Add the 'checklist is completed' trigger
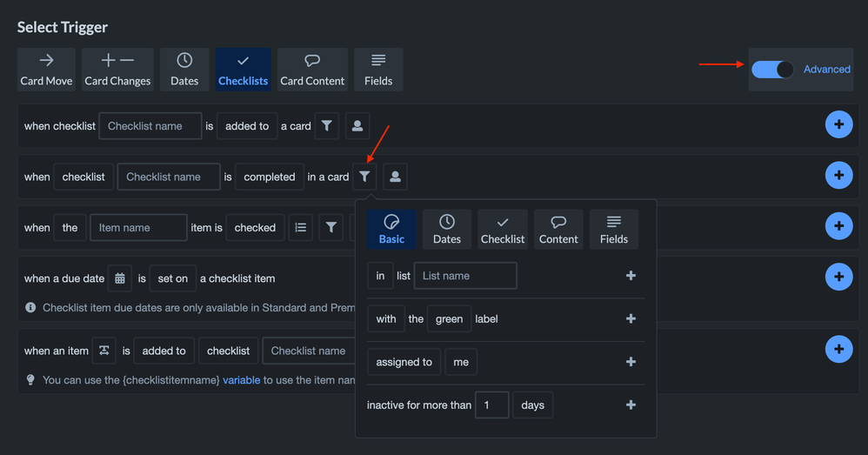This screenshot has width=868, height=455. [838, 175]
